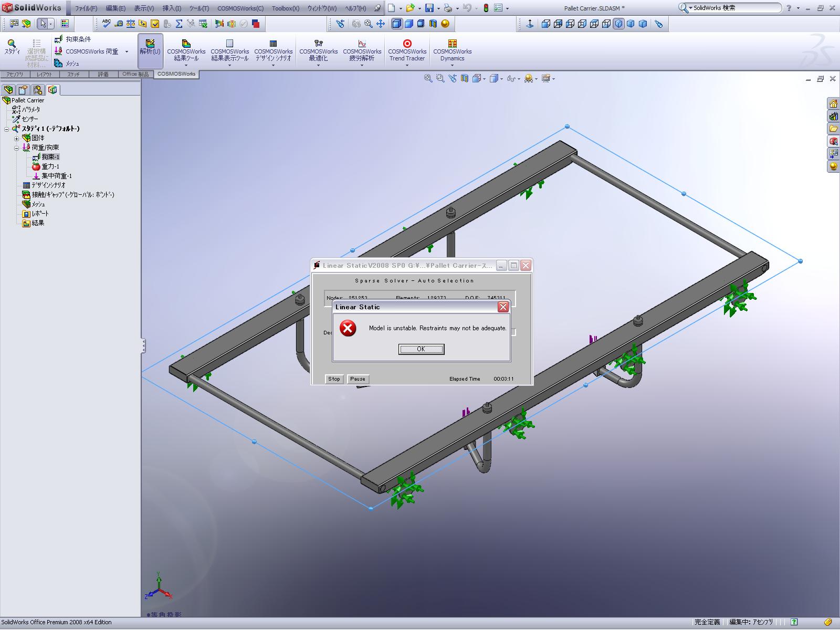Image resolution: width=840 pixels, height=630 pixels.
Task: Select the メッシュ mesh tool
Action: click(67, 64)
